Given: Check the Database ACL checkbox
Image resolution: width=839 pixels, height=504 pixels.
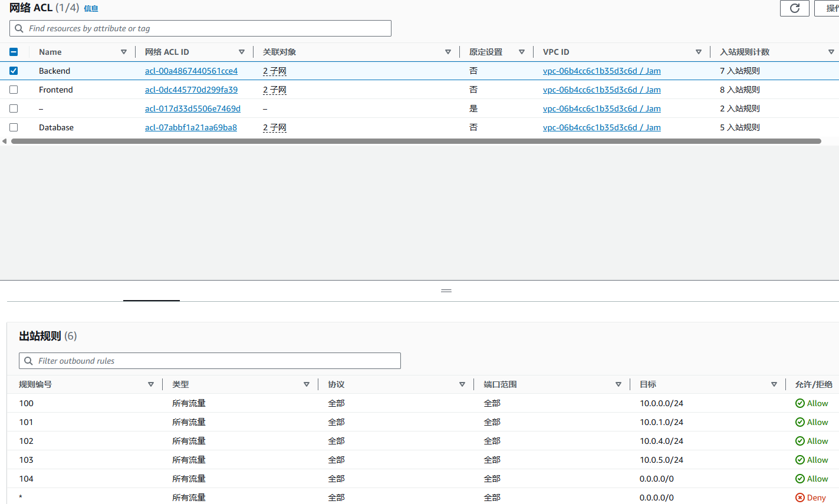Looking at the screenshot, I should click(x=14, y=127).
